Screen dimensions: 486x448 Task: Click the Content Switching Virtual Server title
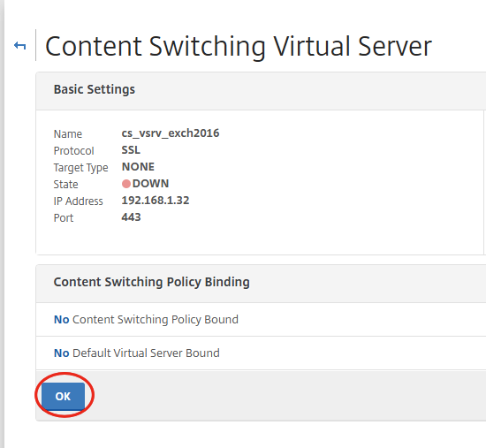tap(239, 47)
